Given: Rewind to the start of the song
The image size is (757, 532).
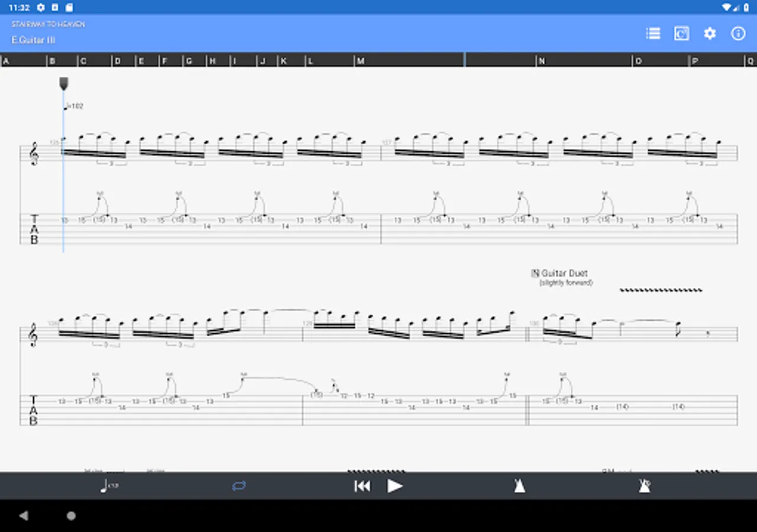Looking at the screenshot, I should pos(362,486).
